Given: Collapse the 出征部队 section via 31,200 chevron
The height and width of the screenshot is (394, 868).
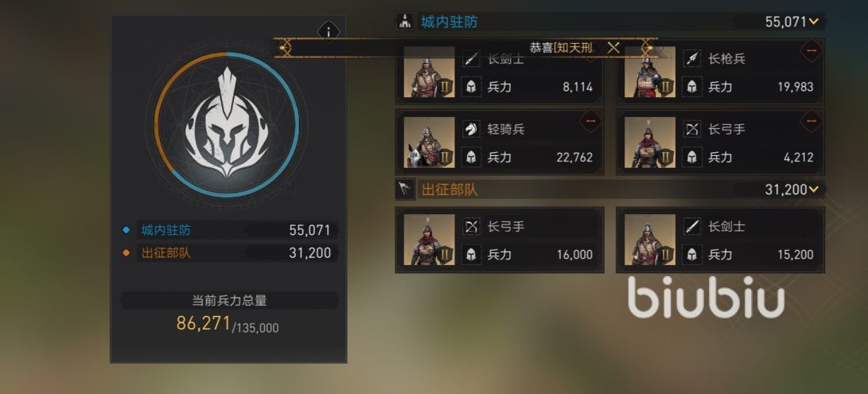Looking at the screenshot, I should pos(813,190).
